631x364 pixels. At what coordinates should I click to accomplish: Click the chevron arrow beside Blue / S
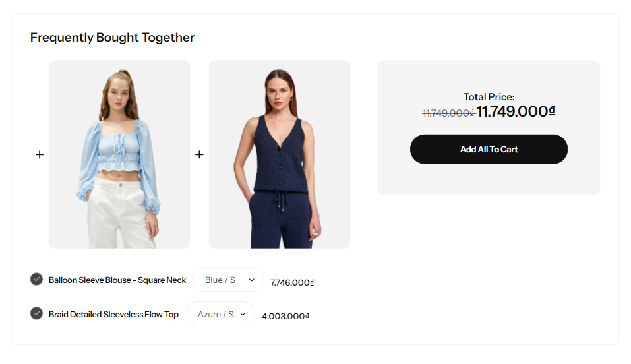click(251, 280)
